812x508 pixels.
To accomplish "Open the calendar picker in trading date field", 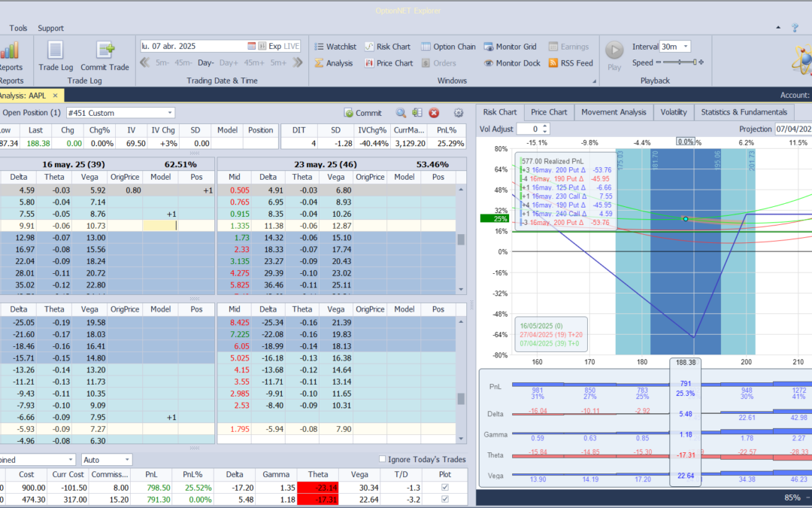I will click(x=251, y=46).
